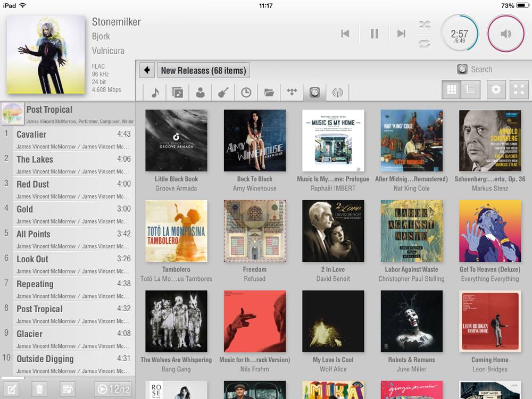Play track 10 Outside Digging

[68, 364]
